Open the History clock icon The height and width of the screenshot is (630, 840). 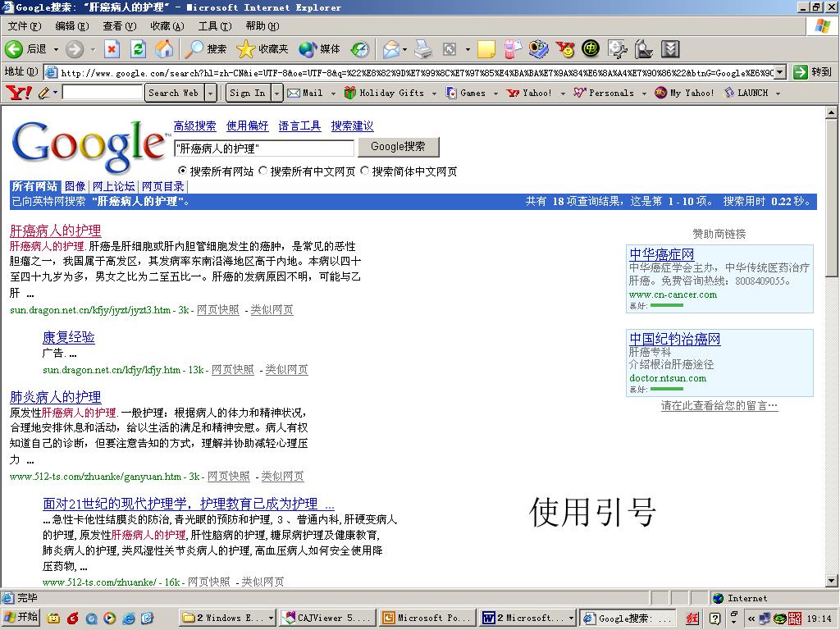pos(360,49)
